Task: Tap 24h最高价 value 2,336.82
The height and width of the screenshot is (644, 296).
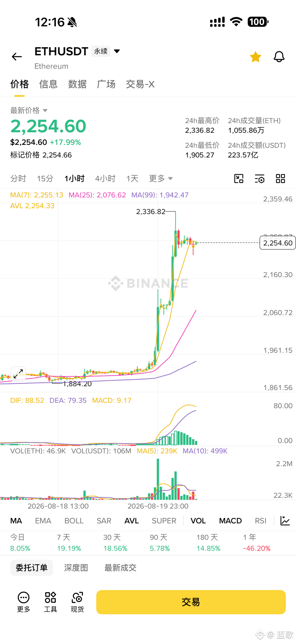Action: click(x=200, y=131)
